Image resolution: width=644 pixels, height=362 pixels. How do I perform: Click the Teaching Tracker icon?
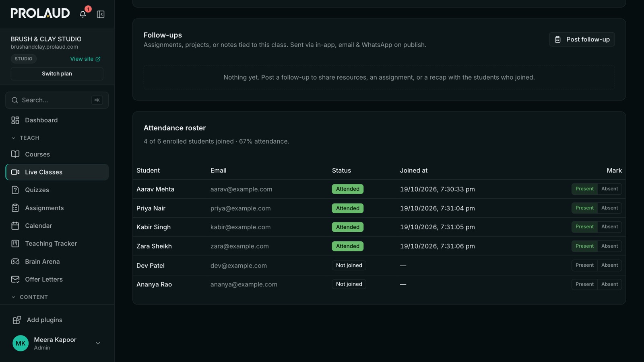(x=15, y=243)
